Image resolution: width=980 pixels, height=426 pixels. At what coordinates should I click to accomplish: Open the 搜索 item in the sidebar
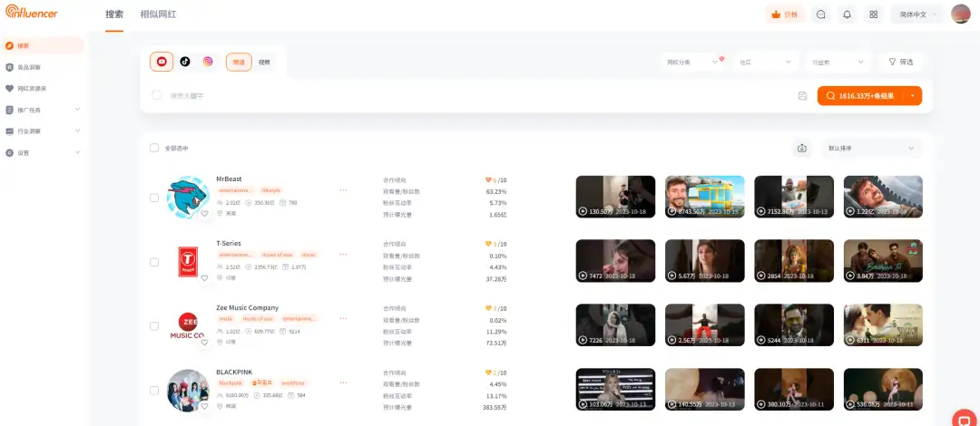click(44, 45)
